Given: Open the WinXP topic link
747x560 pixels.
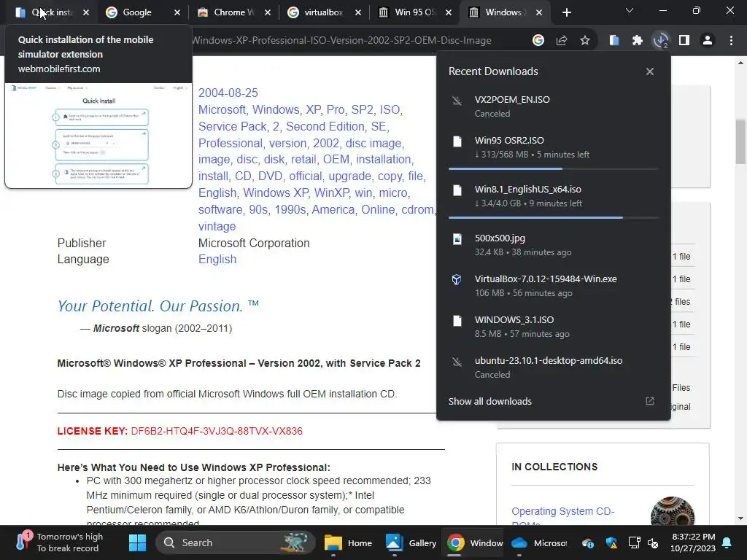Looking at the screenshot, I should (331, 192).
